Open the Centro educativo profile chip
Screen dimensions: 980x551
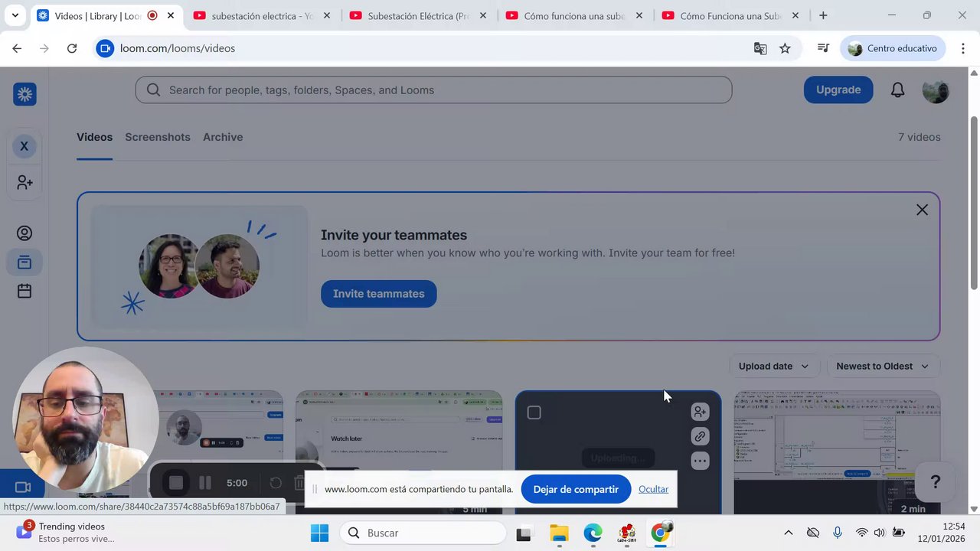(x=893, y=48)
